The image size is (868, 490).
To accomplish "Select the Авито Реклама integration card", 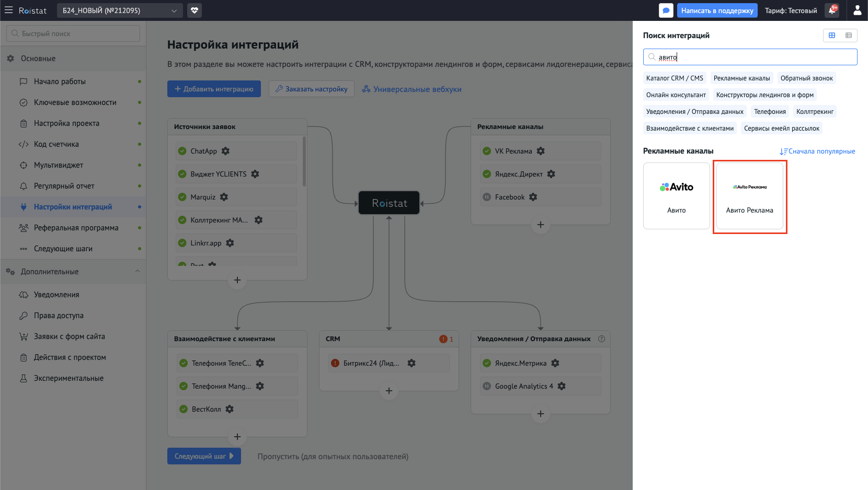I will (x=750, y=196).
